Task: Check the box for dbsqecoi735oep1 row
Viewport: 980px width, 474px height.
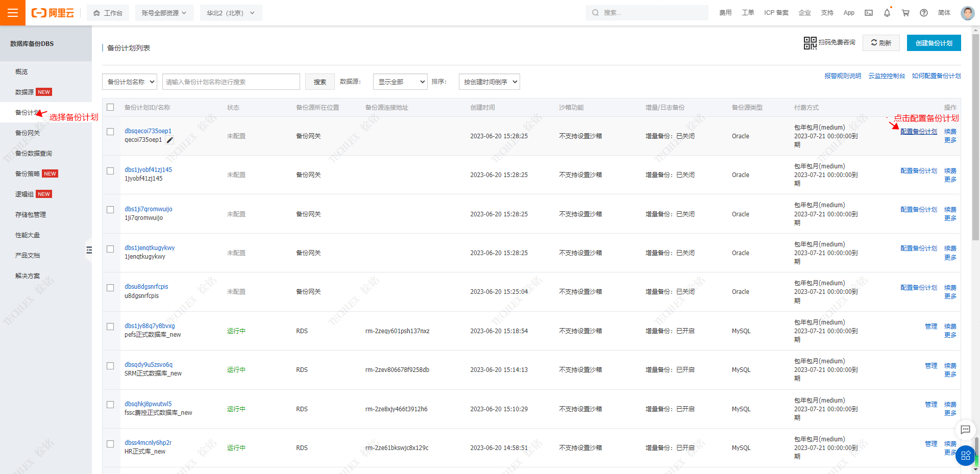Action: pos(110,132)
